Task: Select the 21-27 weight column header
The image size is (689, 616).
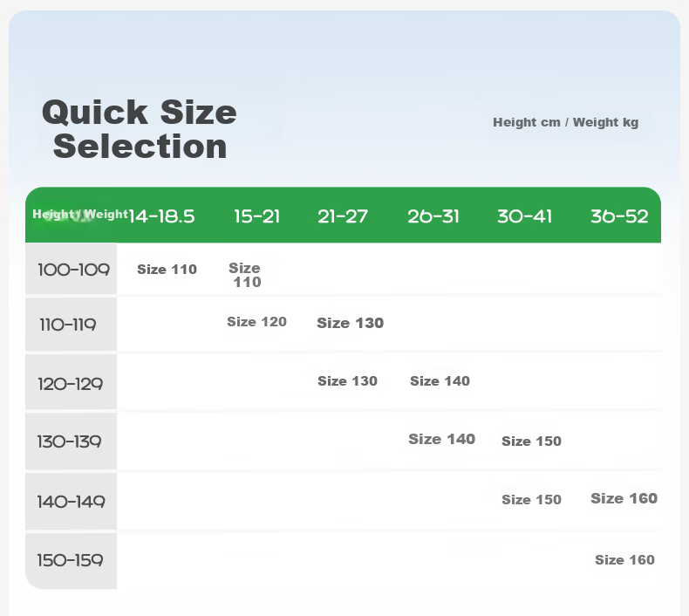Action: pyautogui.click(x=343, y=216)
